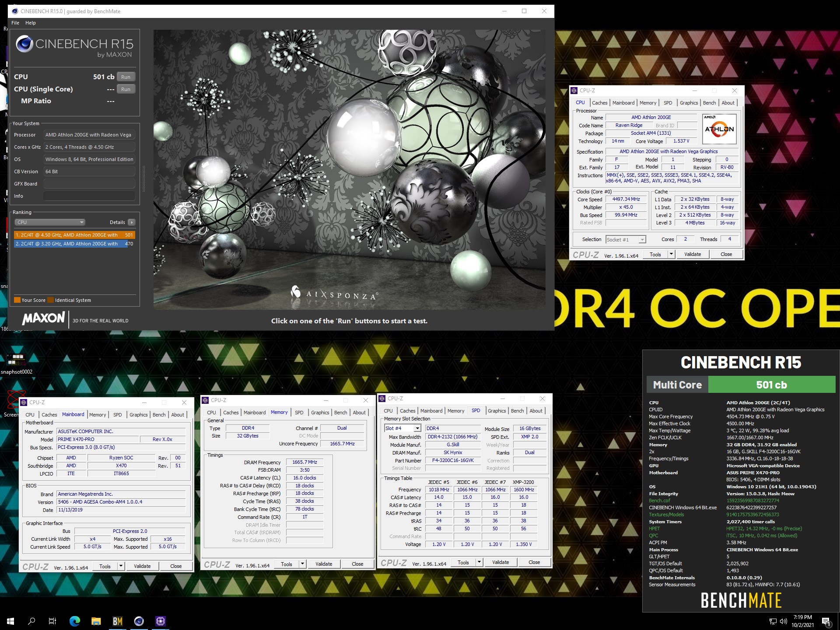840x630 pixels.
Task: Click BIOS Version 5406 value
Action: click(121, 502)
